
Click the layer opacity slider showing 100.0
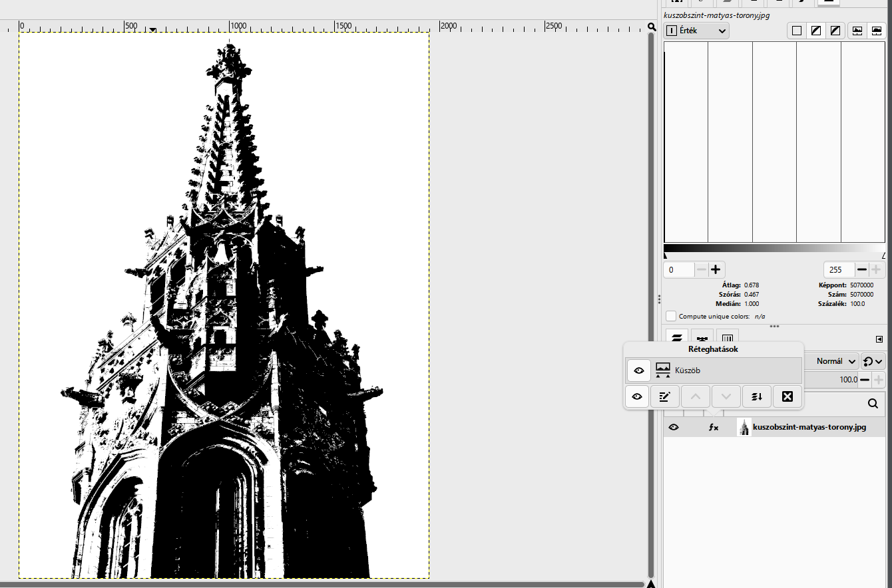coord(831,380)
